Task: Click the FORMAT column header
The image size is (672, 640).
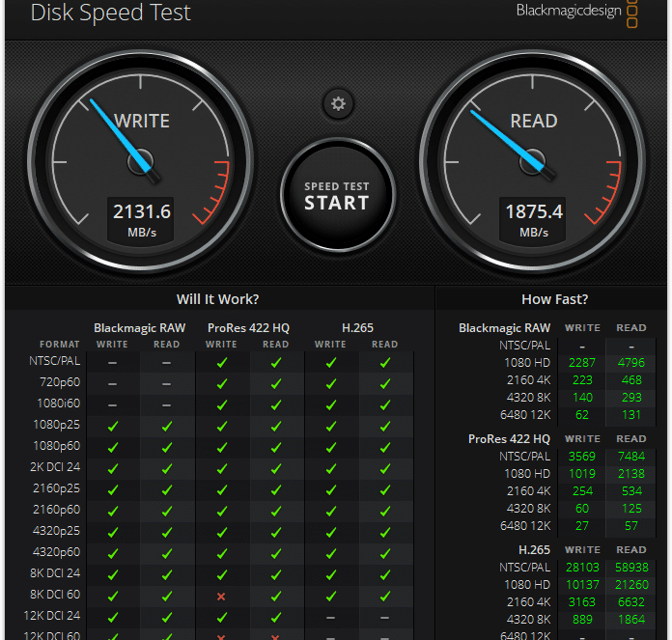Action: (x=60, y=344)
